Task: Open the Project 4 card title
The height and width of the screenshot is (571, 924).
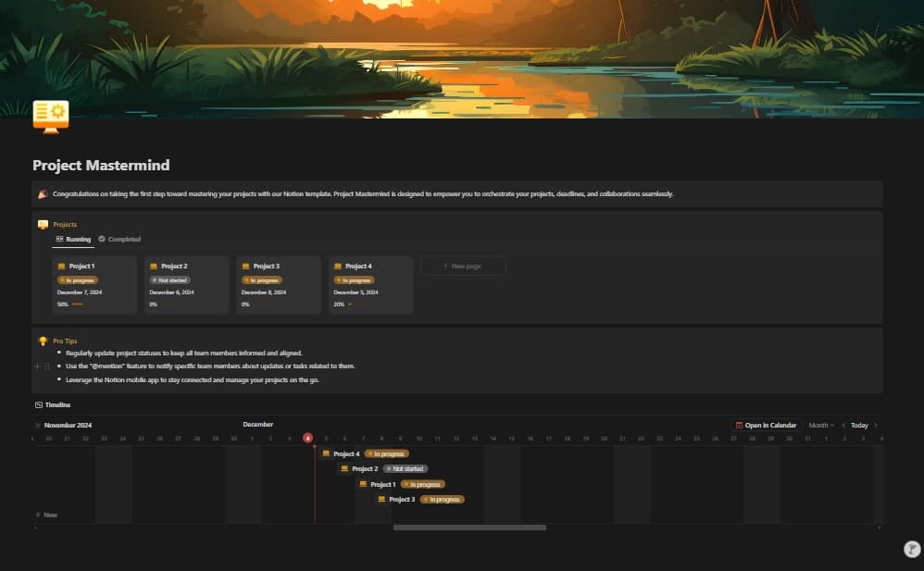Action: (x=358, y=267)
